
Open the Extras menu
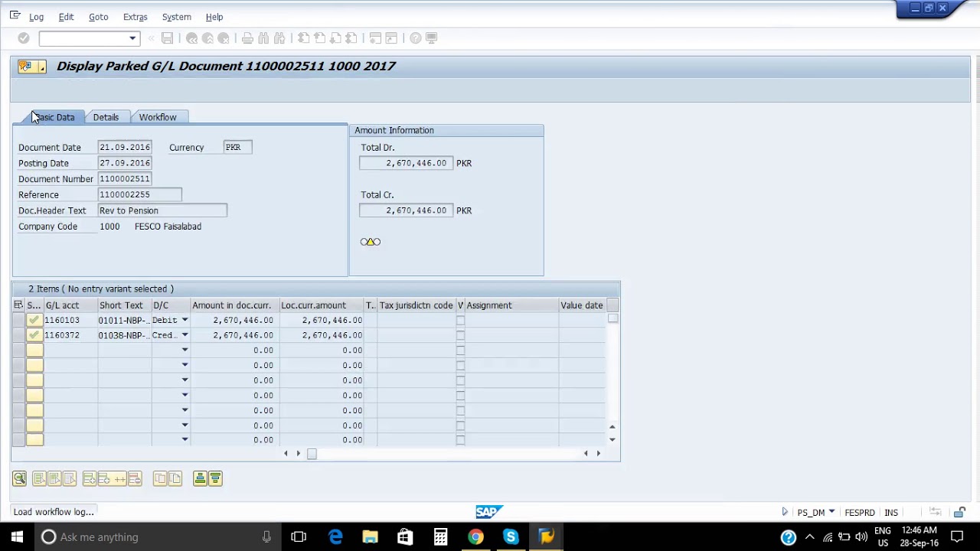pyautogui.click(x=135, y=17)
